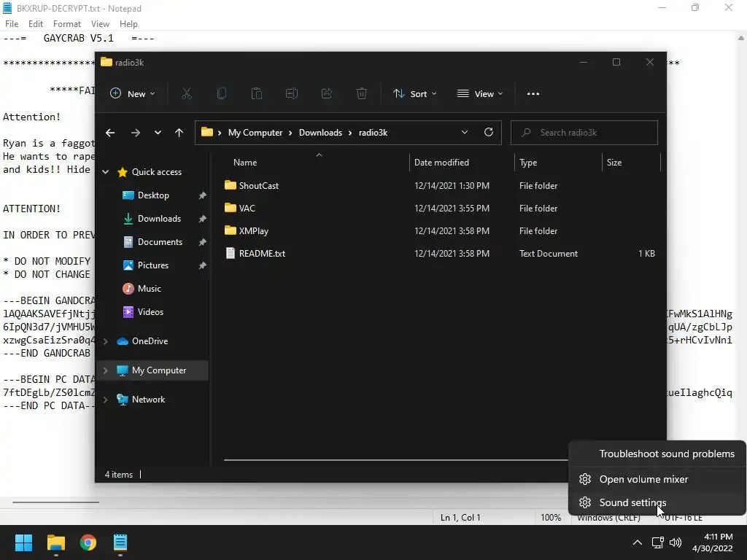Open the ShoutCast folder
Viewport: 747px width, 560px height.
pyautogui.click(x=259, y=186)
